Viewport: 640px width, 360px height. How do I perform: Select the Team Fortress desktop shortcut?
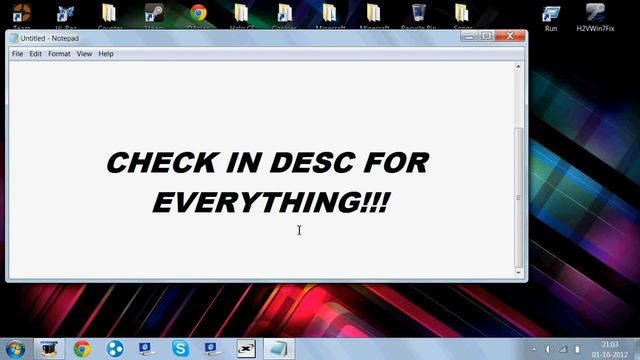tap(21, 16)
